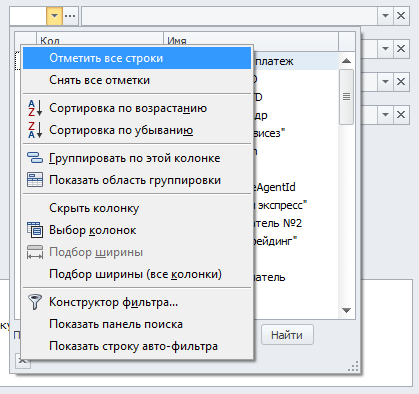Clear the top wide field with its X

[401, 16]
